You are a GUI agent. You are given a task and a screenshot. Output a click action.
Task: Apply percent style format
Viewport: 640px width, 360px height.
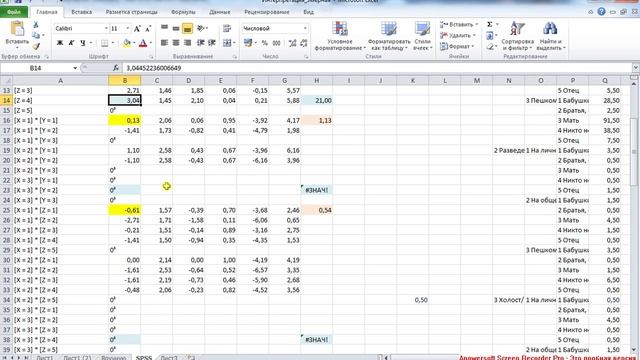[x=265, y=42]
